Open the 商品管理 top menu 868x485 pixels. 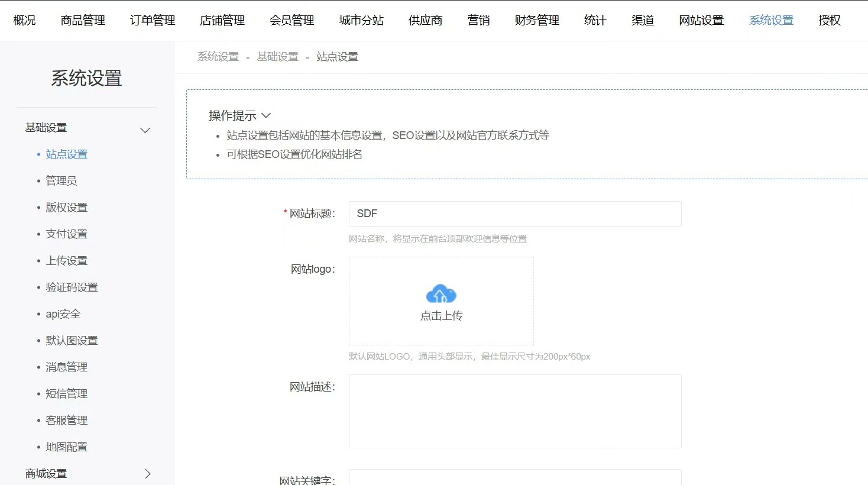tap(83, 20)
